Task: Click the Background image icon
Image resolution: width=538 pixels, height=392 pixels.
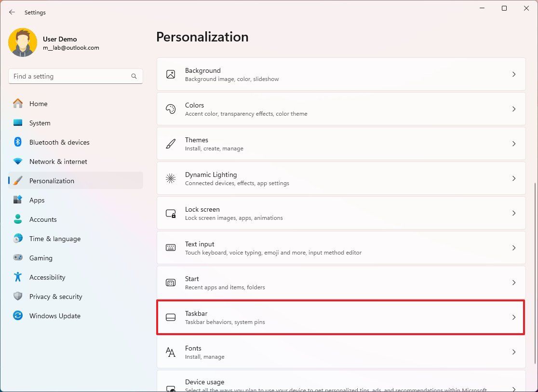Action: pos(171,74)
